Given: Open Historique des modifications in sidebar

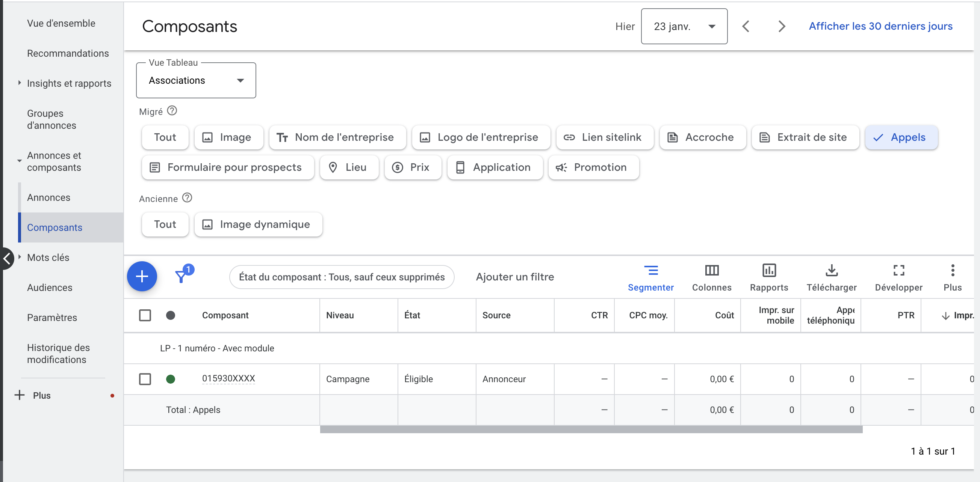Looking at the screenshot, I should coord(58,354).
